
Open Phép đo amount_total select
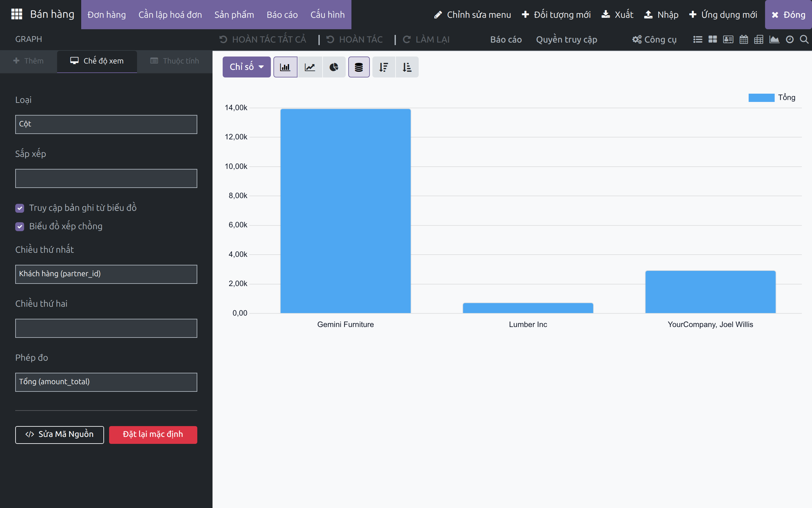106,382
